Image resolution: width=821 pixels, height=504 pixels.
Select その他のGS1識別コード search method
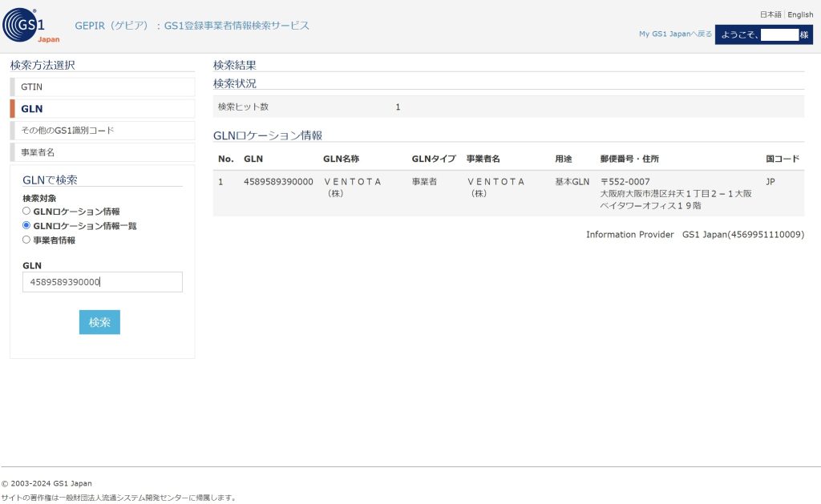coord(103,131)
